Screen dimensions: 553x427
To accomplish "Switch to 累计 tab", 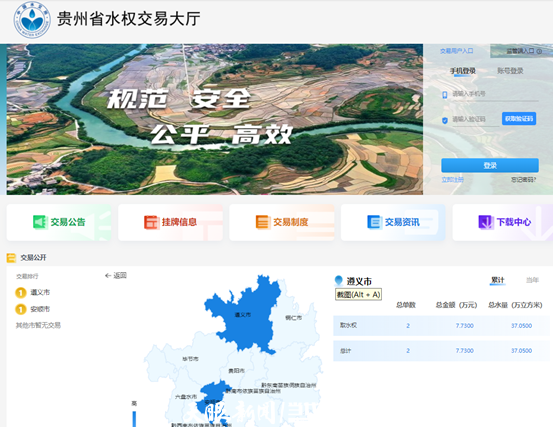I will [497, 280].
